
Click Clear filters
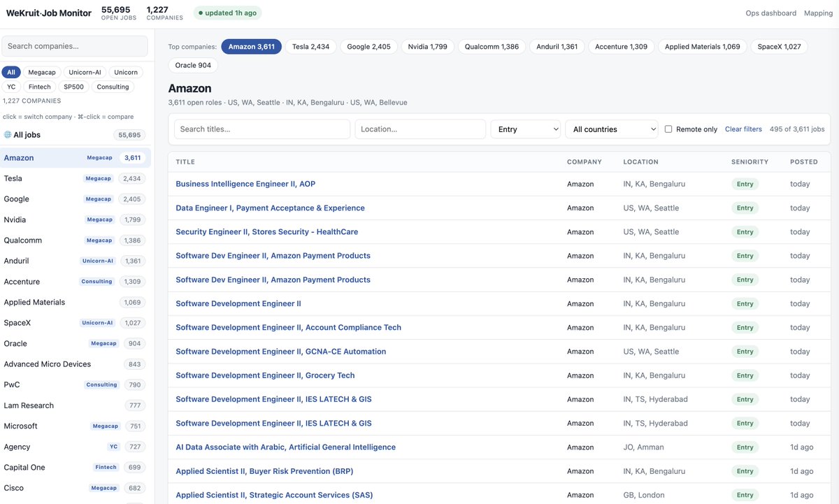pyautogui.click(x=743, y=129)
